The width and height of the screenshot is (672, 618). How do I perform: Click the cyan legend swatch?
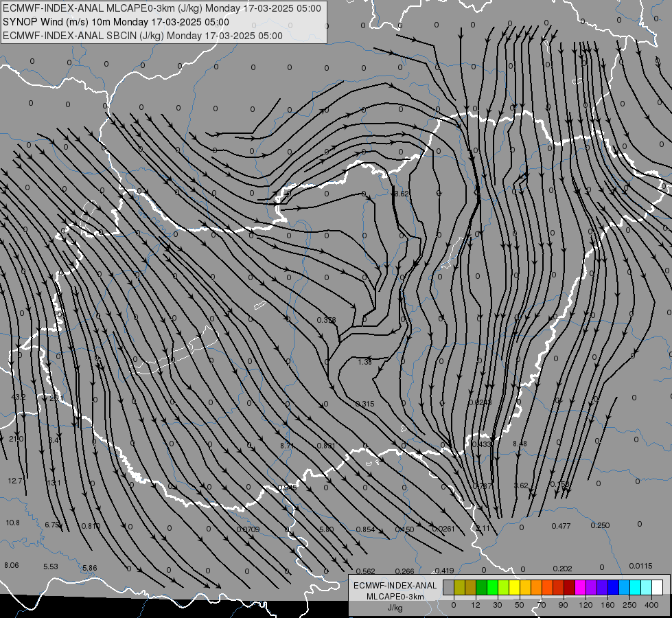coord(636,587)
